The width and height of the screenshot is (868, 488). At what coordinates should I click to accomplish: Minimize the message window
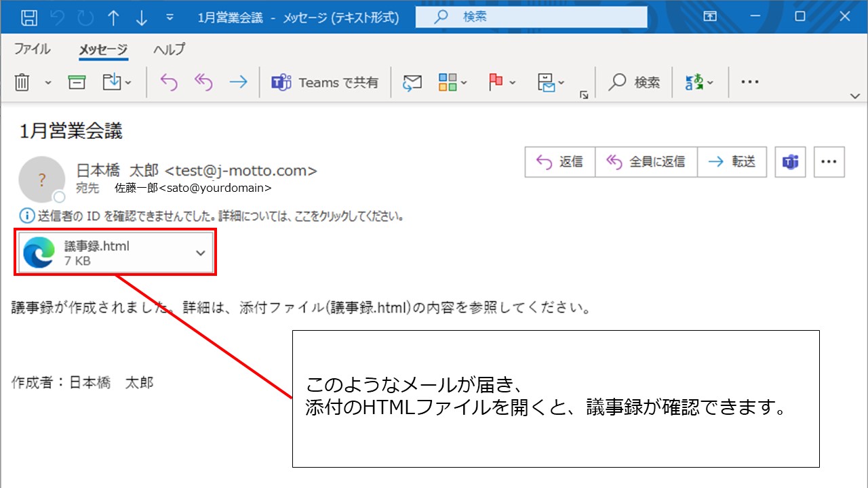757,17
